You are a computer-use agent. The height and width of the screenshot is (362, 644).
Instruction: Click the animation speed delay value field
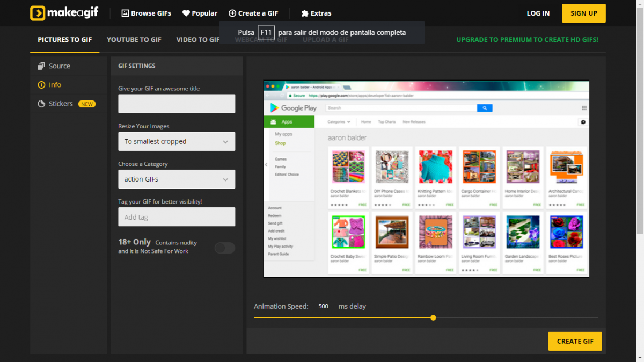323,306
